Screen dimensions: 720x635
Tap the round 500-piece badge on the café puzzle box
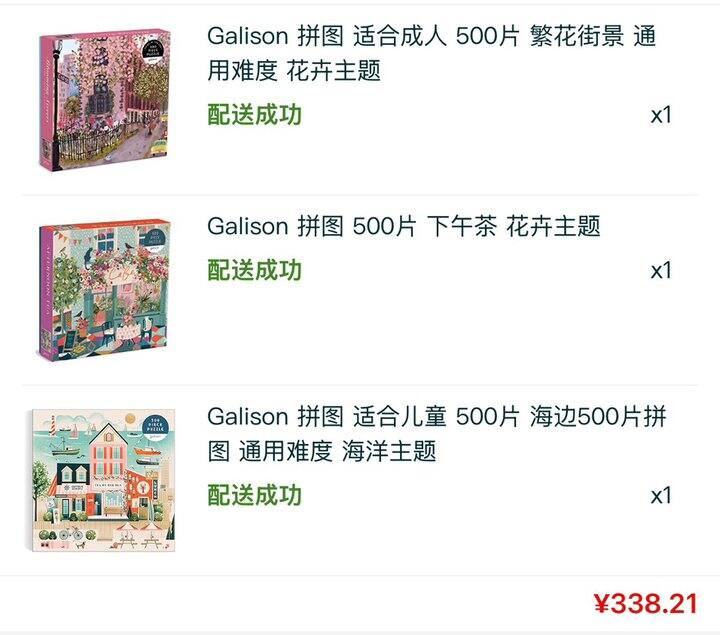click(154, 239)
